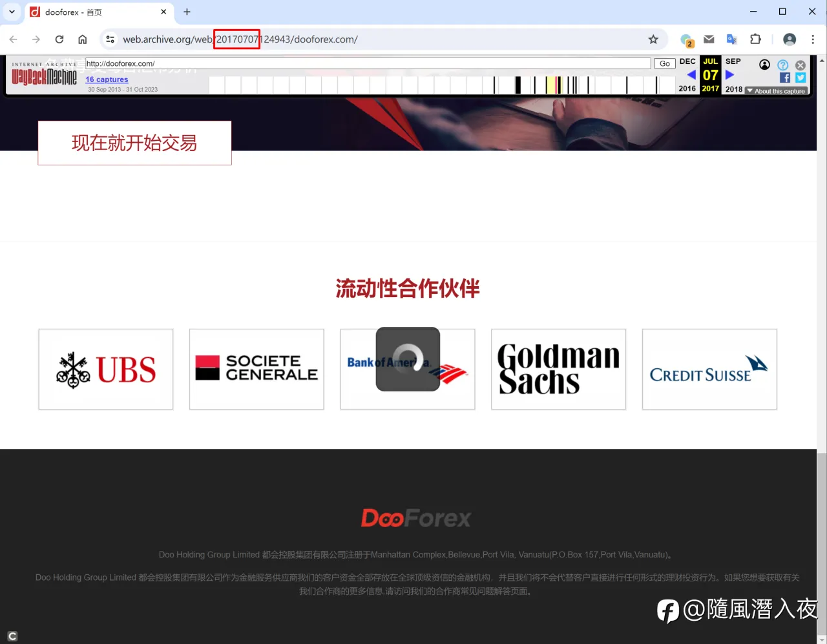Open the Chrome profile avatar
Viewport: 827px width, 644px height.
790,39
